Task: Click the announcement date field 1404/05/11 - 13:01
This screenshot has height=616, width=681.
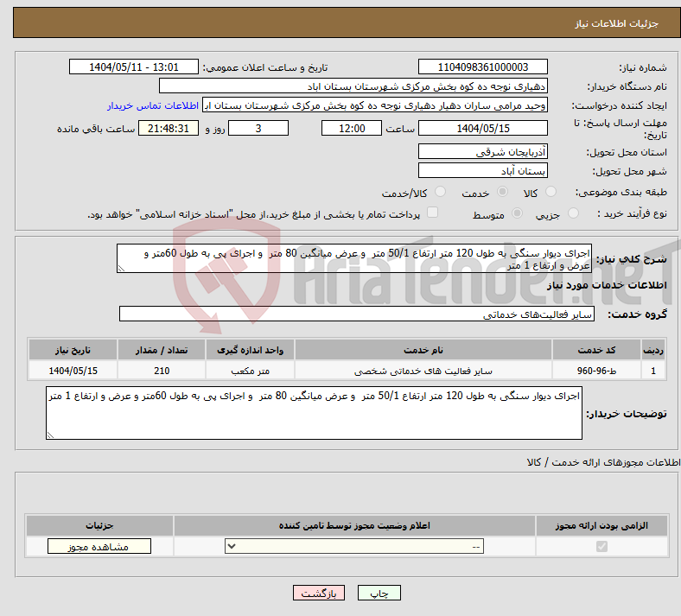Action: pos(134,67)
